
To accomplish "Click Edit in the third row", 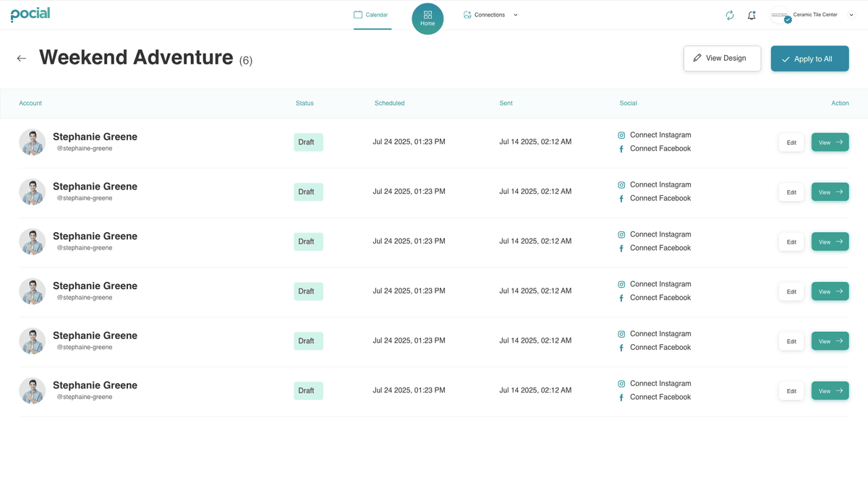I will [x=791, y=242].
